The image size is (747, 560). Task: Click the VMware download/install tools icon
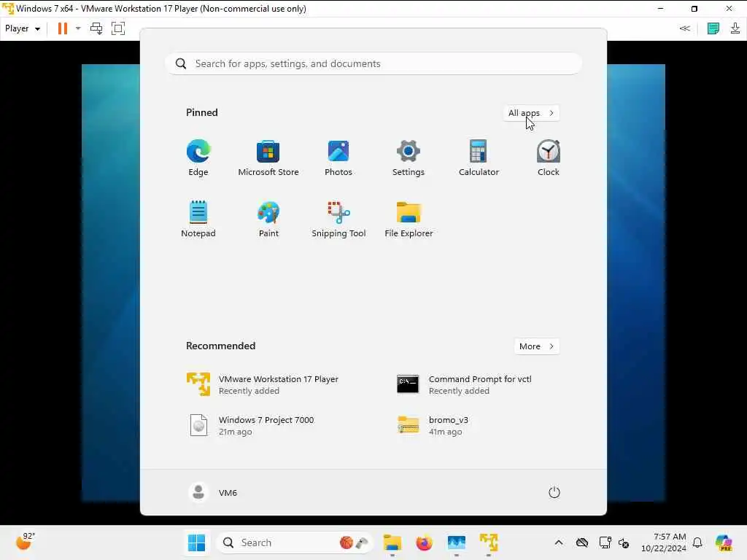click(x=735, y=28)
